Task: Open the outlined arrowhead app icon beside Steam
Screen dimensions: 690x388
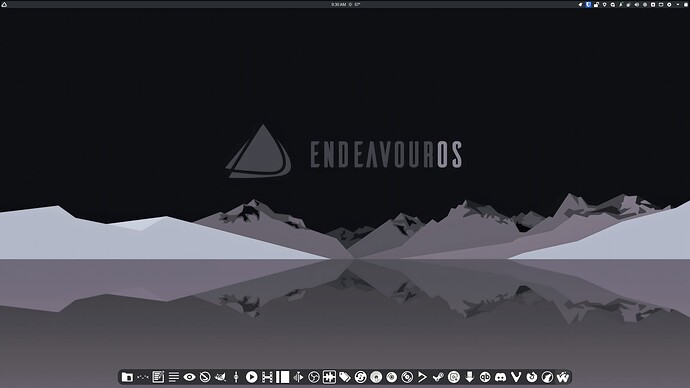Action: [x=422, y=377]
